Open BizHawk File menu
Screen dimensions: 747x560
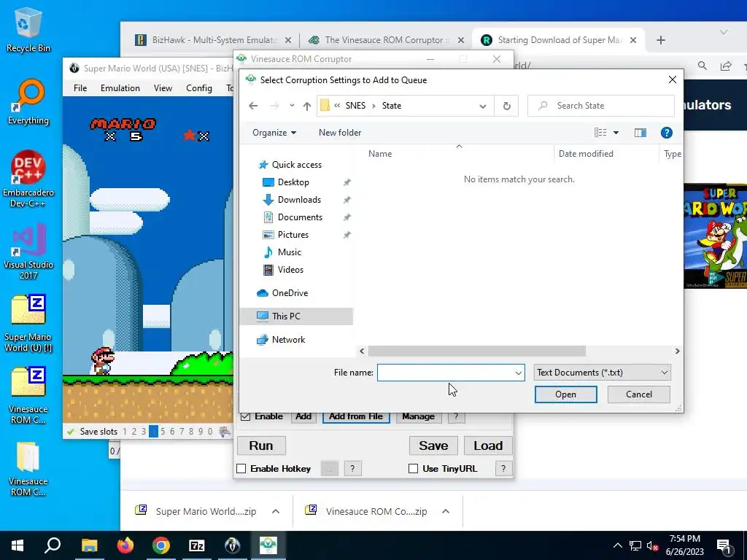[x=80, y=88]
